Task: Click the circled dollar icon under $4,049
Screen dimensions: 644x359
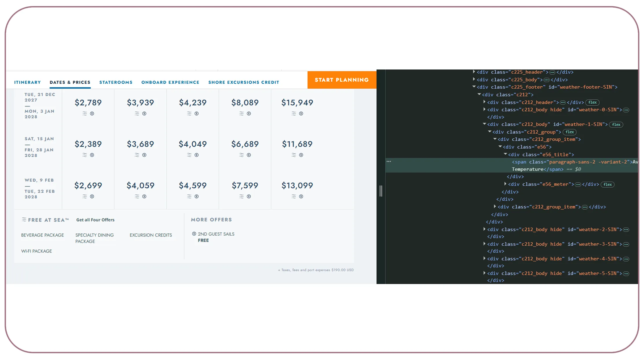Action: tap(197, 155)
